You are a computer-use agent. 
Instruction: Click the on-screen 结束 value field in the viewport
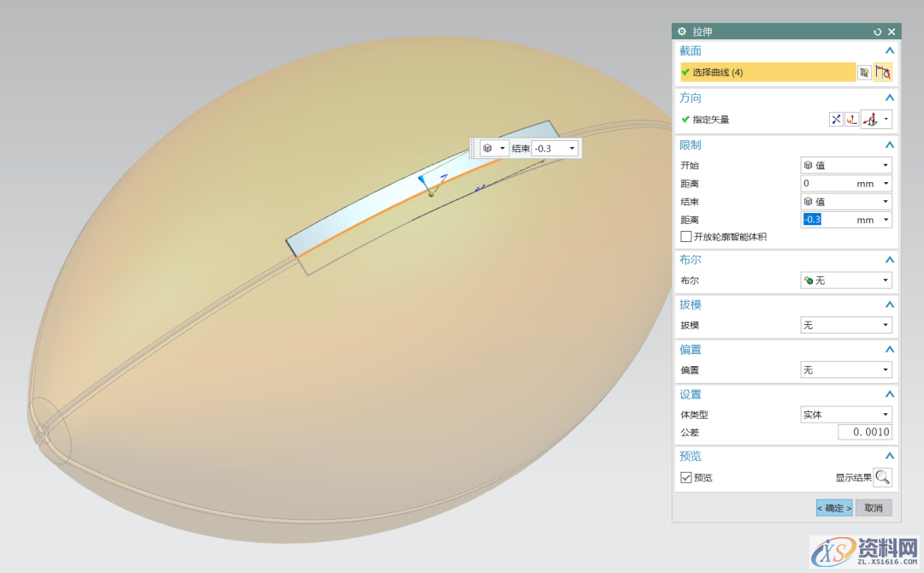coord(549,148)
